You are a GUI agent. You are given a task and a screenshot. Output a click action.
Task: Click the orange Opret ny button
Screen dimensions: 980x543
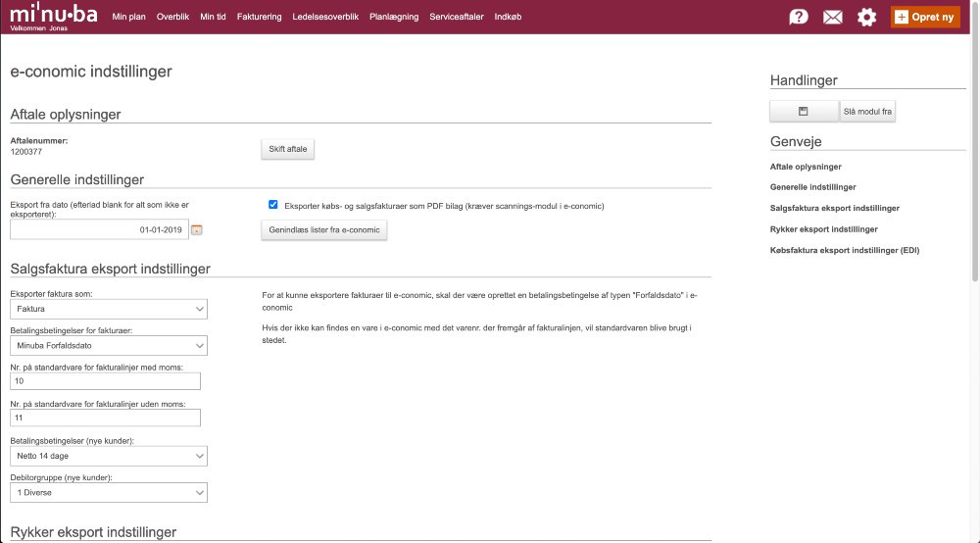coord(925,17)
